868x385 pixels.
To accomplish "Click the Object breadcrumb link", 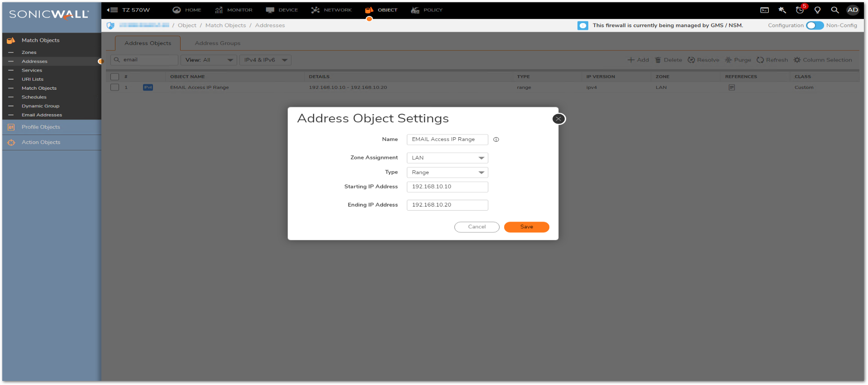I will 187,25.
